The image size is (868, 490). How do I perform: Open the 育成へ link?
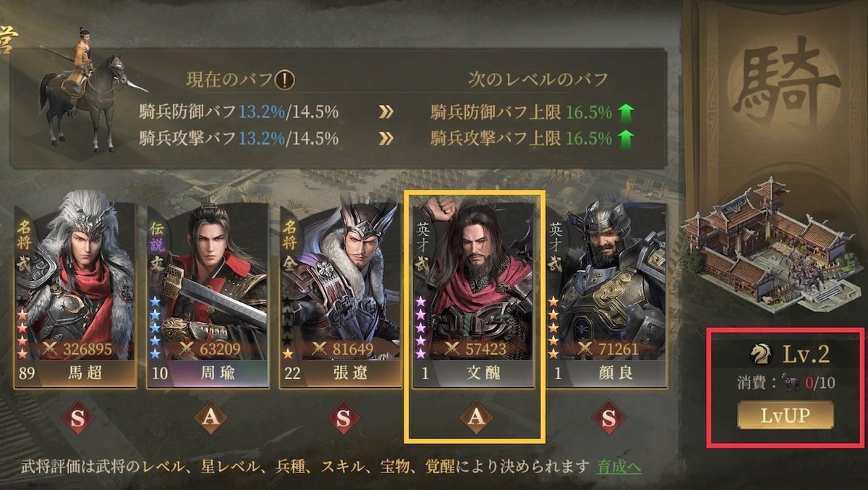pyautogui.click(x=619, y=467)
